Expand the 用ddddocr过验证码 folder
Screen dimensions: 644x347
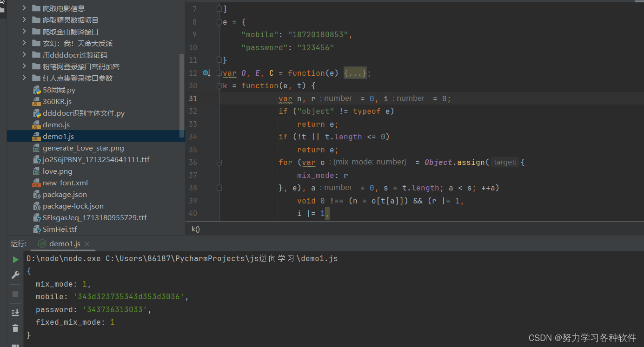24,55
